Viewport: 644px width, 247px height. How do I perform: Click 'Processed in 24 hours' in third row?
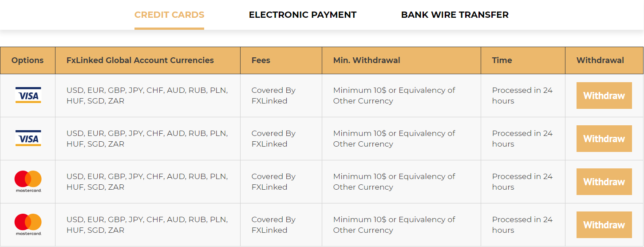522,182
